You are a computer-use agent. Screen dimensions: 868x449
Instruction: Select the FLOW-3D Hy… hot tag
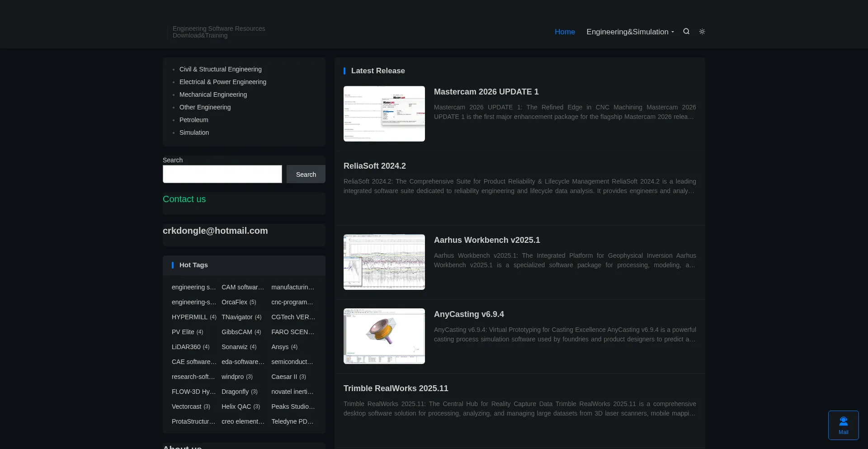(x=194, y=392)
